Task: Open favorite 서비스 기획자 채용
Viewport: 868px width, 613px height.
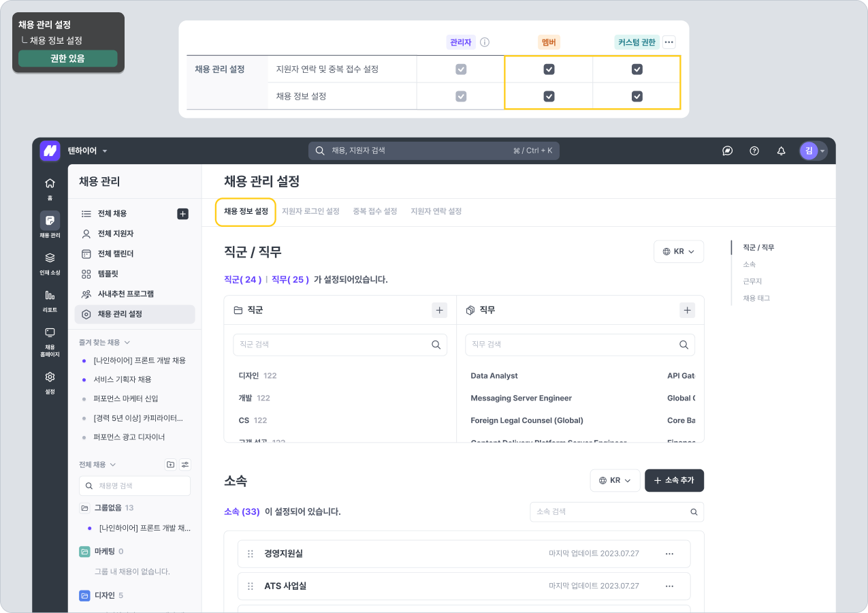Action: point(123,379)
